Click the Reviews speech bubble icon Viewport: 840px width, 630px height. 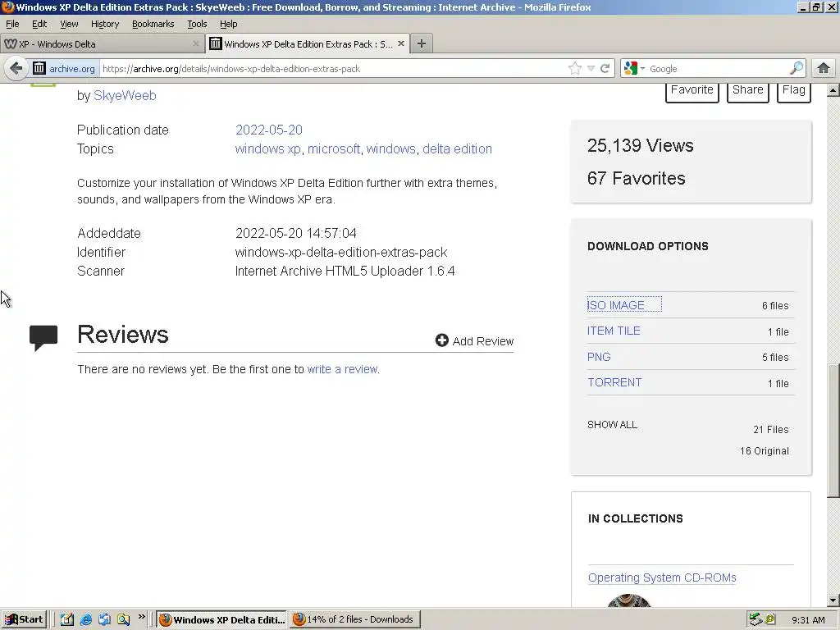click(x=43, y=337)
